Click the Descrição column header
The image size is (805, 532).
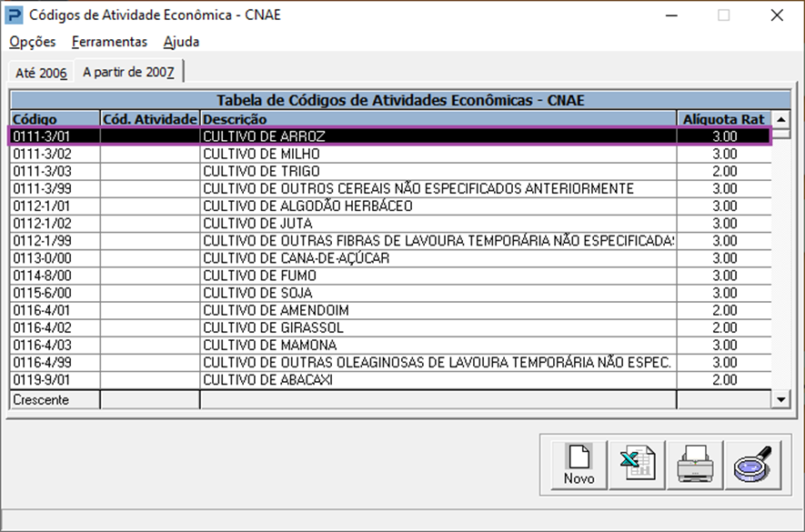[x=438, y=119]
